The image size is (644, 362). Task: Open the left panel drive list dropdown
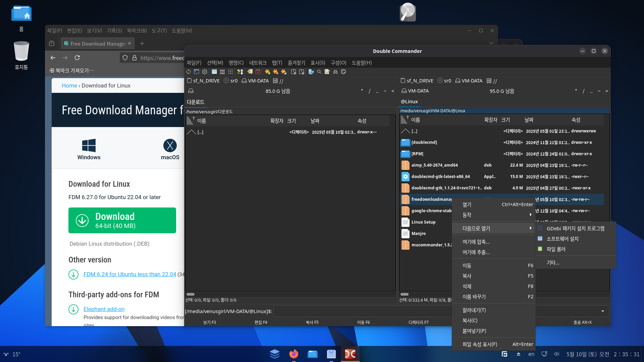point(191,91)
